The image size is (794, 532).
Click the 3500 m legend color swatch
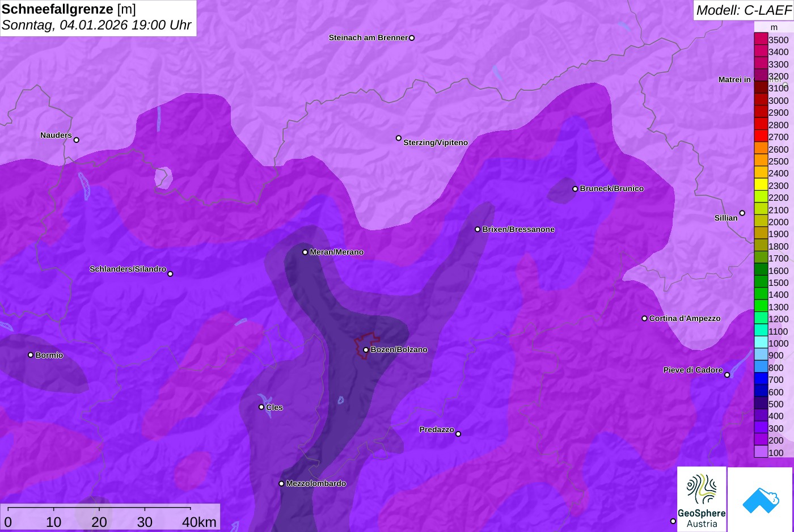pos(761,39)
